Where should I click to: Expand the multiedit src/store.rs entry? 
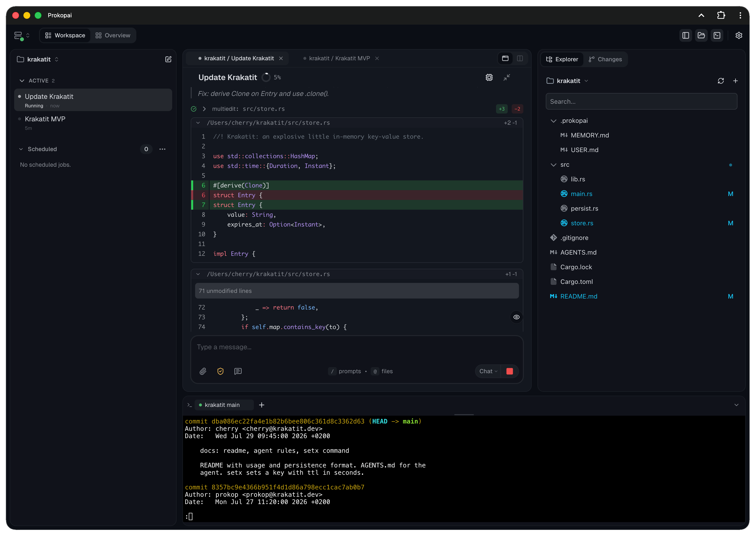coord(204,109)
